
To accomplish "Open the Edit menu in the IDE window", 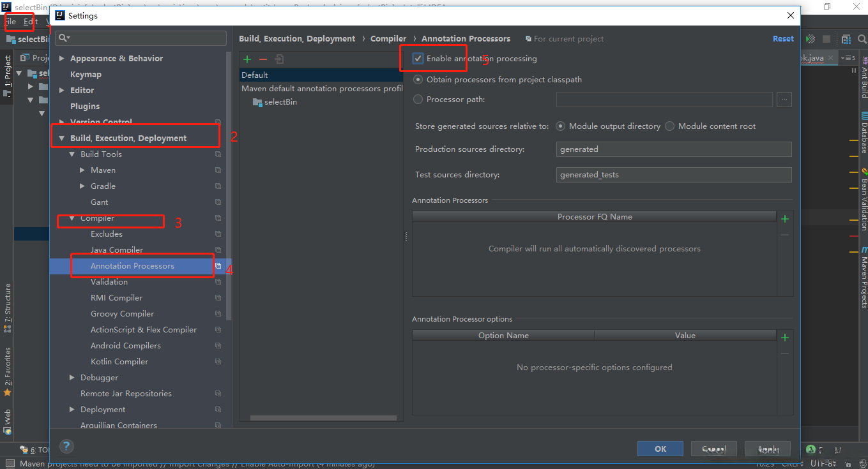I will (31, 22).
